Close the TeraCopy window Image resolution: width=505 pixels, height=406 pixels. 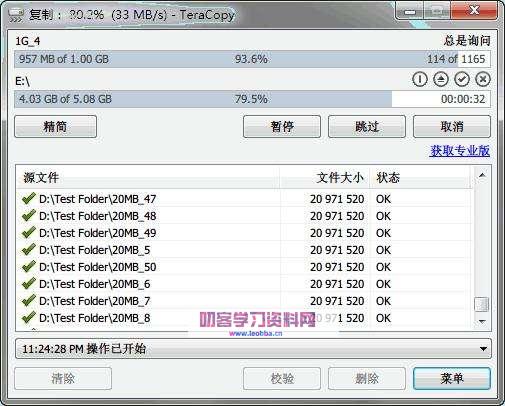coord(475,11)
